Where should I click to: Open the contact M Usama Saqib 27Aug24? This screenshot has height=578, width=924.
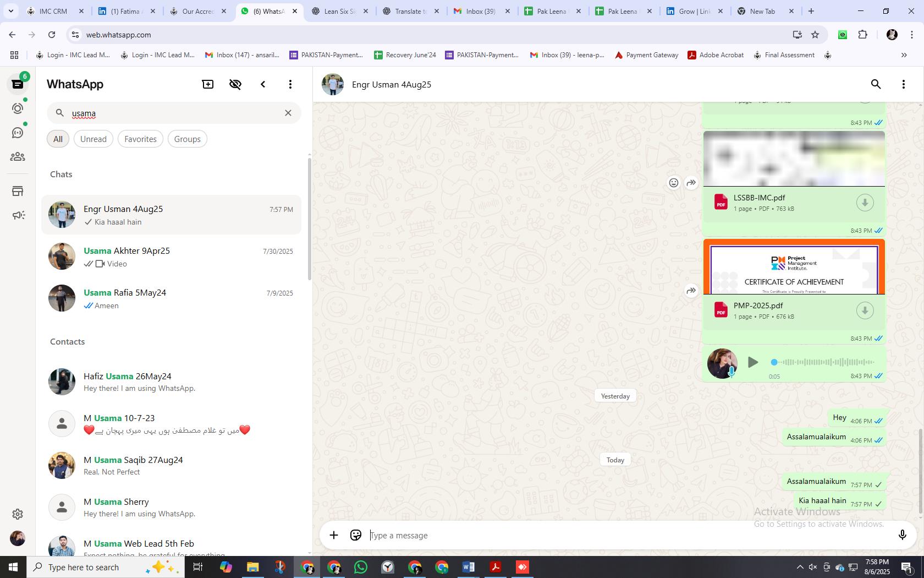(x=171, y=466)
